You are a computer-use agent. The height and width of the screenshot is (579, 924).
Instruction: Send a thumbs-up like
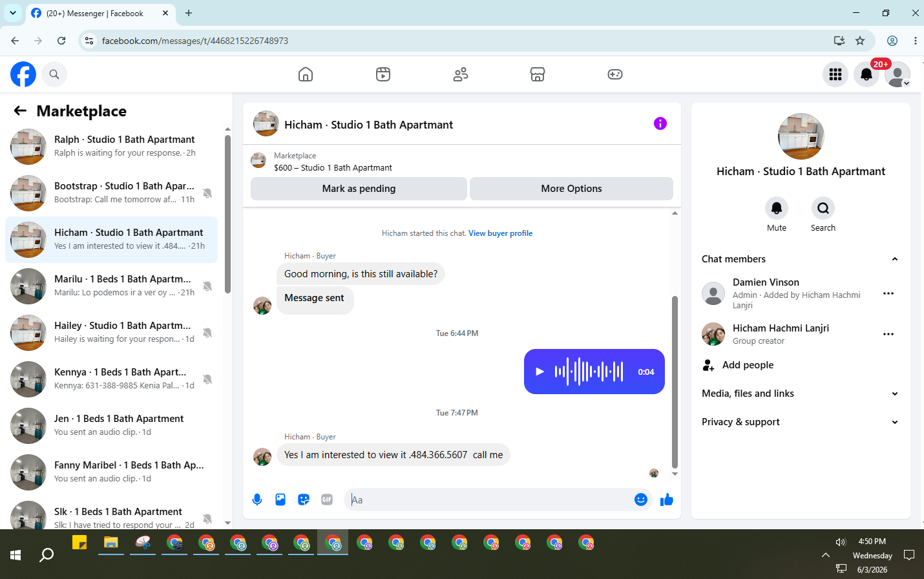[x=667, y=500]
